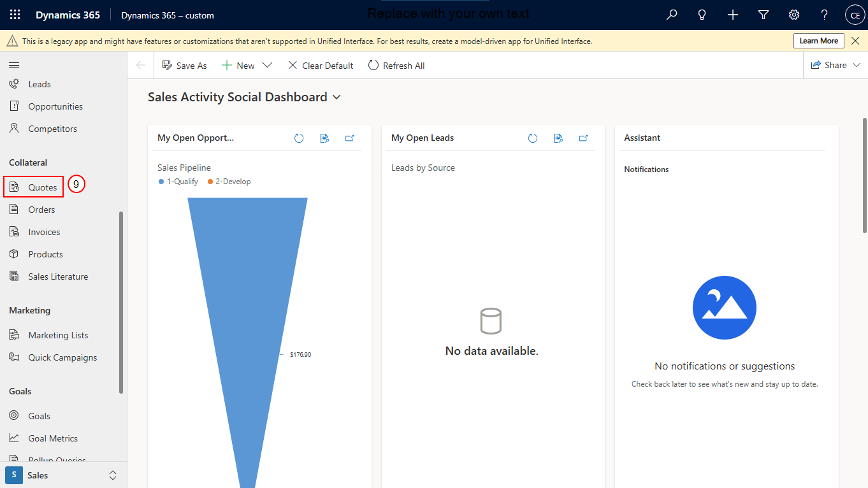Select Products in the sidebar
Screen dimensions: 868x488
45,254
